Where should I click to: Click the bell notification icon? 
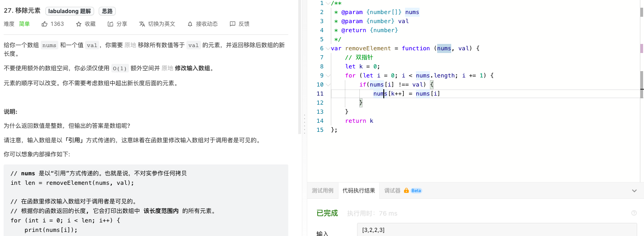190,24
